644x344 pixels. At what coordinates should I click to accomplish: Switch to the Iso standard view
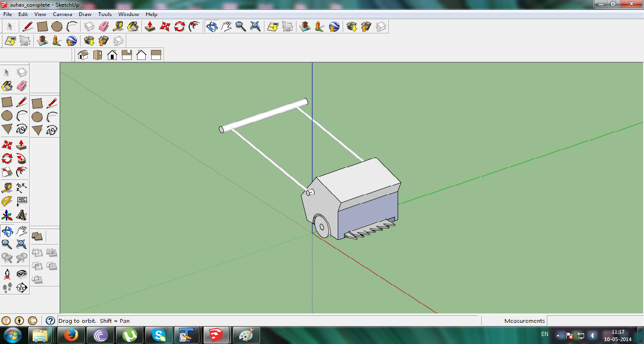83,55
